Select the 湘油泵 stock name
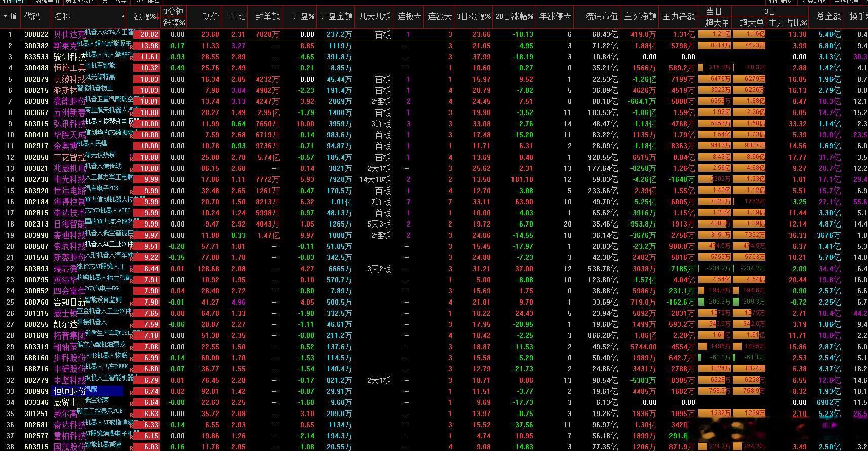 [65, 347]
